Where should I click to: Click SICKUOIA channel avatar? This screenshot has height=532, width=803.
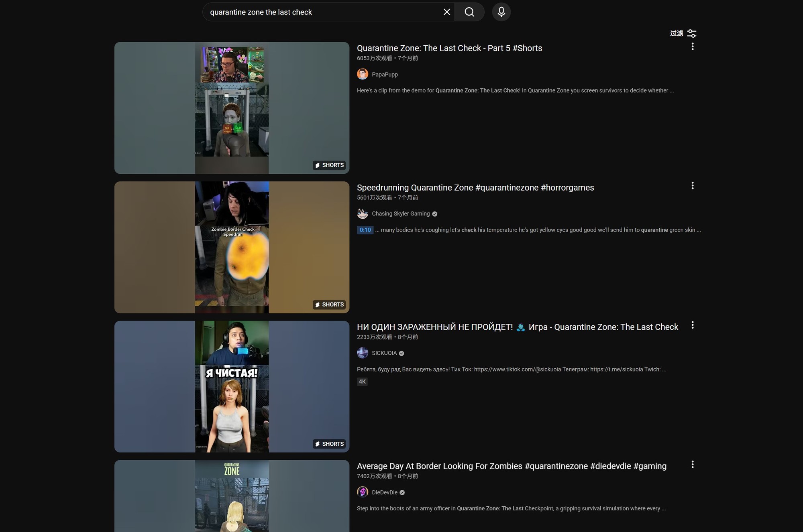362,353
